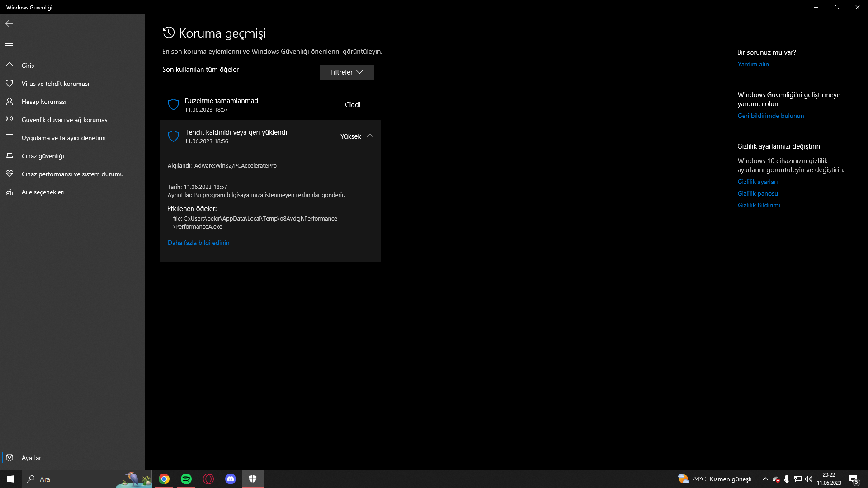Open Spotify from the taskbar
Viewport: 868px width, 488px height.
coord(186,479)
